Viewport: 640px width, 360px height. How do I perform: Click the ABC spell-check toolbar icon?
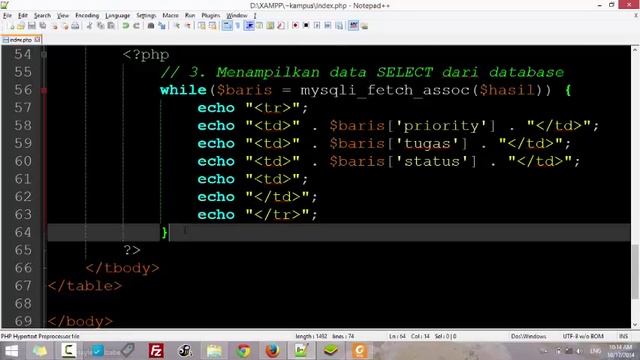pyautogui.click(x=353, y=26)
